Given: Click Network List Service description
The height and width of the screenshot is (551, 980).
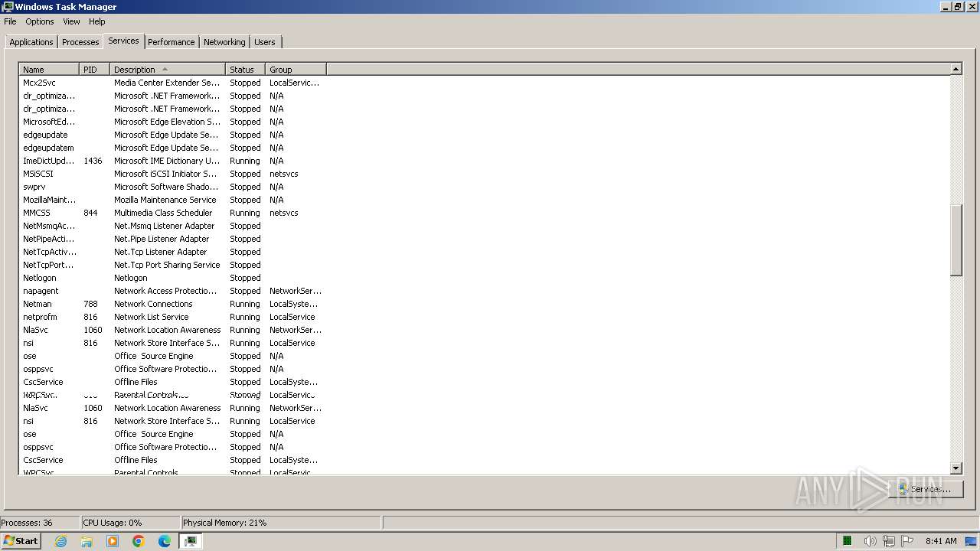Looking at the screenshot, I should click(x=151, y=317).
